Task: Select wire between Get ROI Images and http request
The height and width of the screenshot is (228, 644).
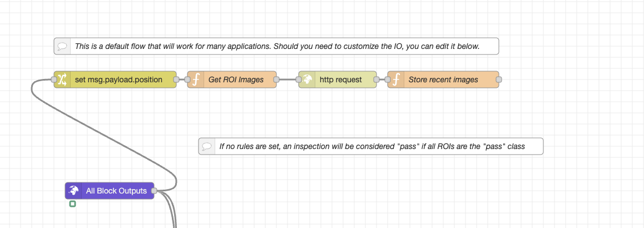Action: point(288,80)
